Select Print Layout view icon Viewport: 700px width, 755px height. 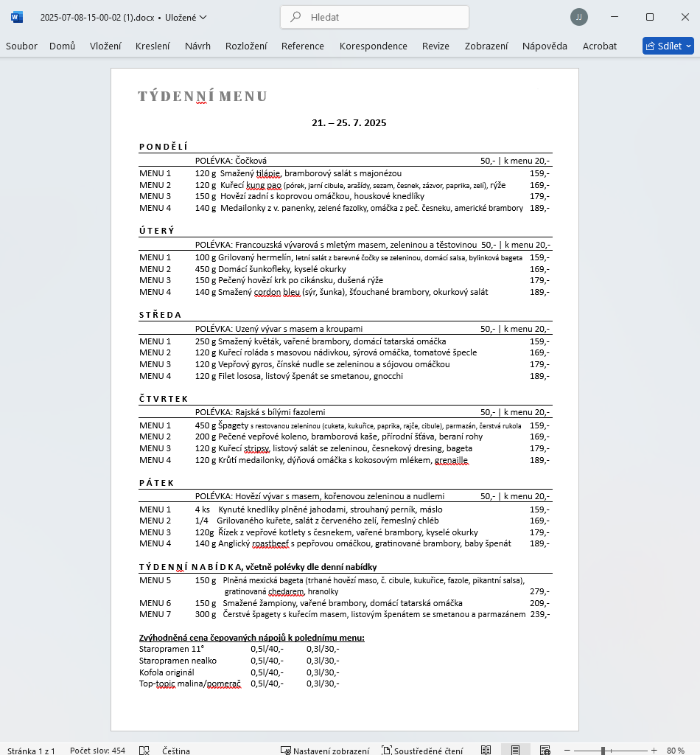tap(515, 751)
